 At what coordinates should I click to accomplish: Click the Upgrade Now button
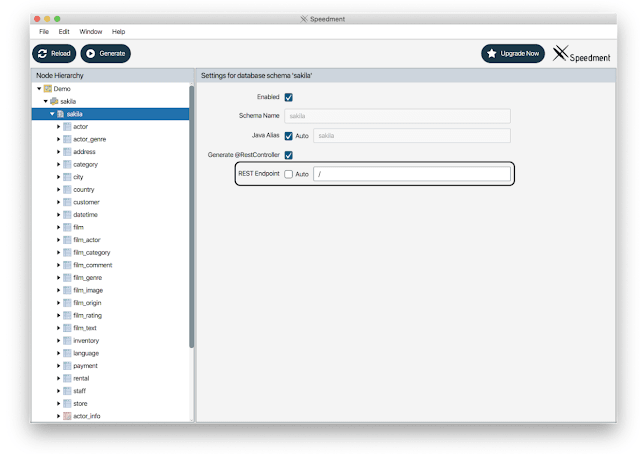click(x=513, y=53)
